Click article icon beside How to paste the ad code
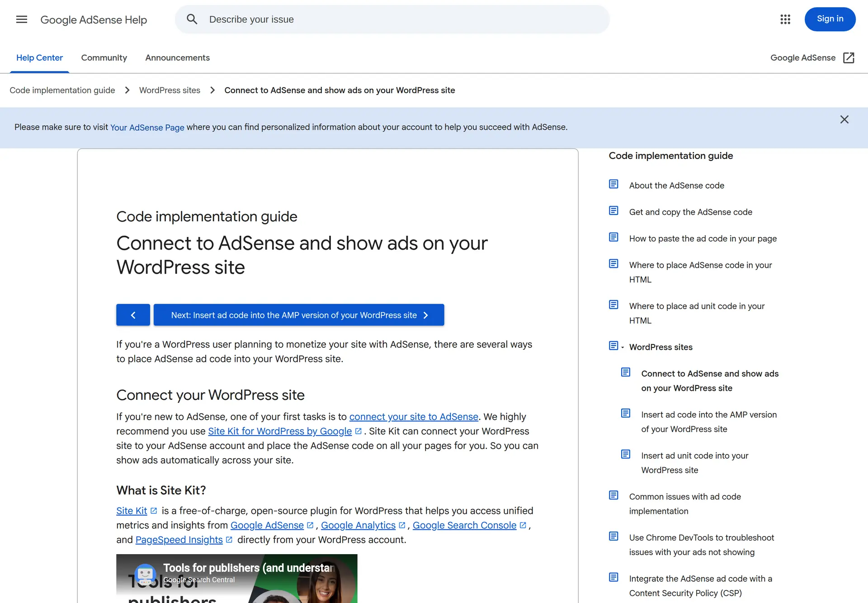Viewport: 868px width, 603px height. 613,237
